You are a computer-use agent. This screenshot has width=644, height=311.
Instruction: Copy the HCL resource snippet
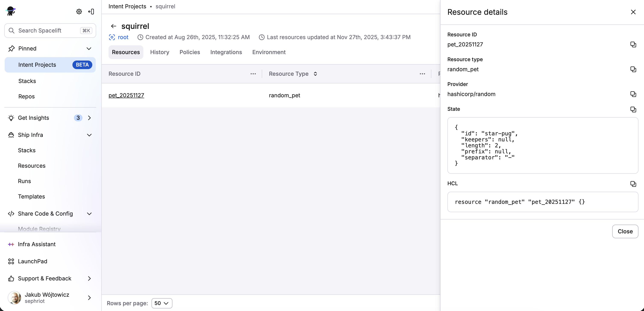633,184
